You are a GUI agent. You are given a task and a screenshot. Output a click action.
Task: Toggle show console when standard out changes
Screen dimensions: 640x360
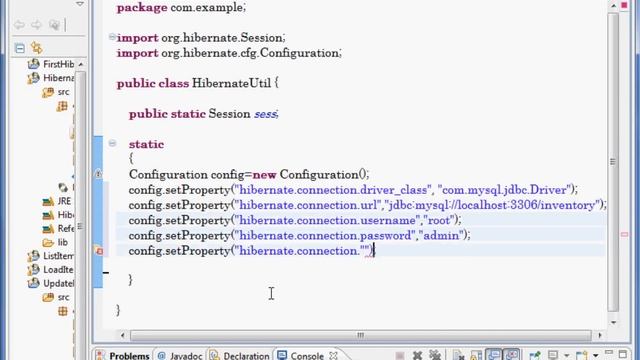494,355
